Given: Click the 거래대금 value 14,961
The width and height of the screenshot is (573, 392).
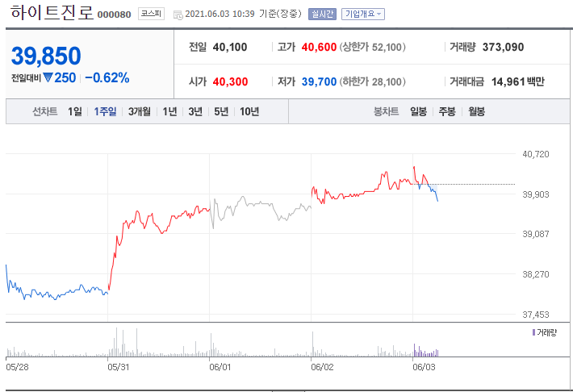Looking at the screenshot, I should point(508,81).
